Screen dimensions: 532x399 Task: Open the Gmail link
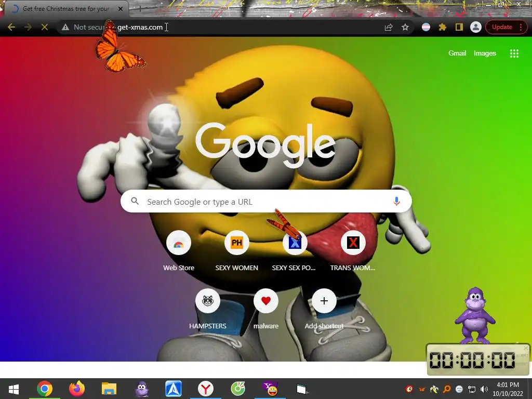pyautogui.click(x=457, y=54)
